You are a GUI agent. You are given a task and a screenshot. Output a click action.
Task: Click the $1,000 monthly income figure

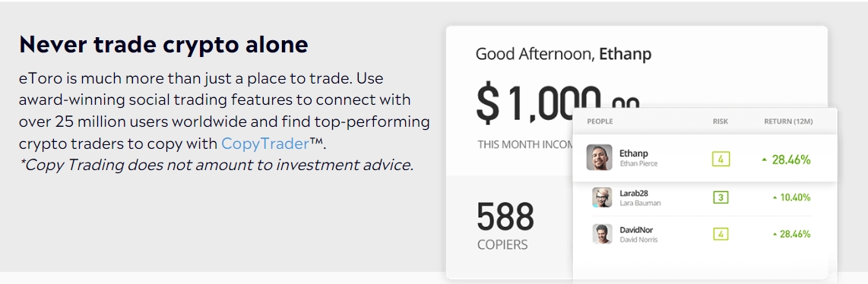pos(558,105)
